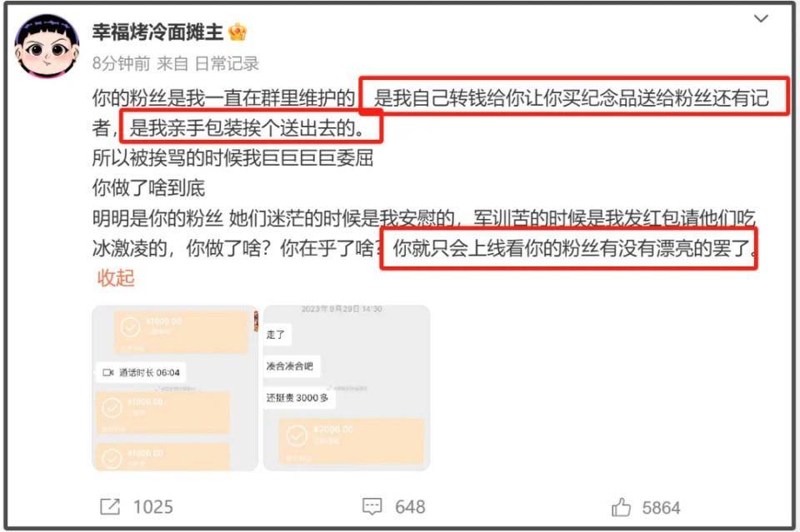Open the 幸福烤冷面摊主 profile name
The width and height of the screenshot is (800, 532).
click(x=157, y=32)
